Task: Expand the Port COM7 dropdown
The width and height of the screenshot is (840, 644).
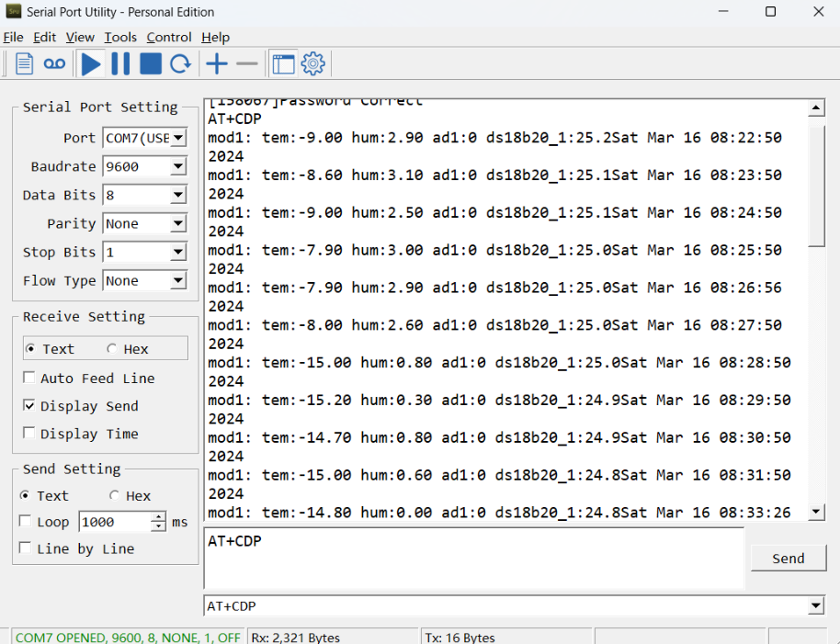Action: click(x=178, y=138)
